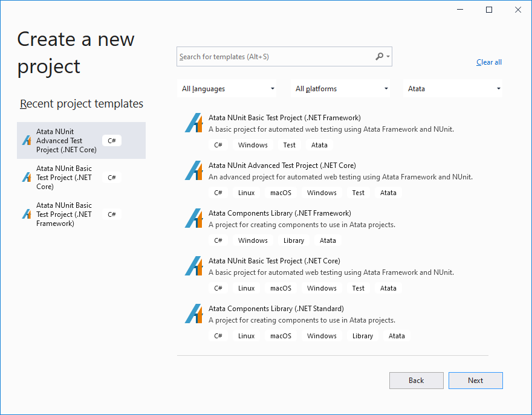Click the Atata logo beside NUnit Advanced Test Project (.NET Core)
The image size is (532, 415).
pos(193,170)
